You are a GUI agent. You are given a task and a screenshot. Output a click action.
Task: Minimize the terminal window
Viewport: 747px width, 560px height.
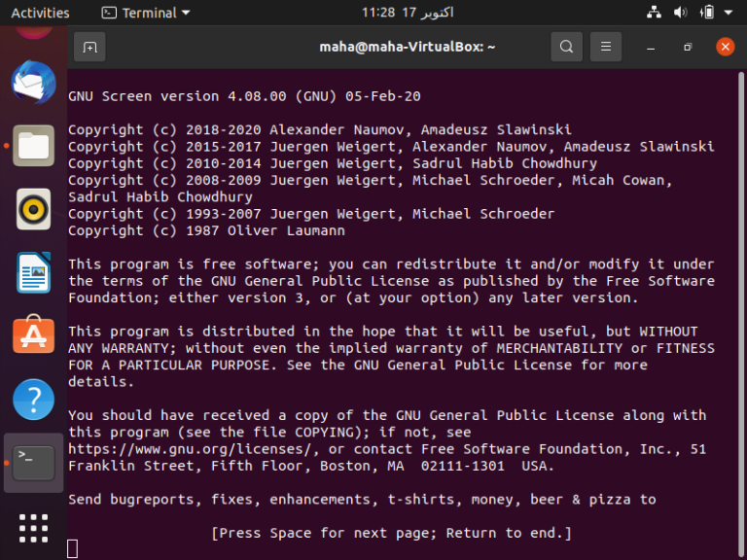pyautogui.click(x=651, y=47)
